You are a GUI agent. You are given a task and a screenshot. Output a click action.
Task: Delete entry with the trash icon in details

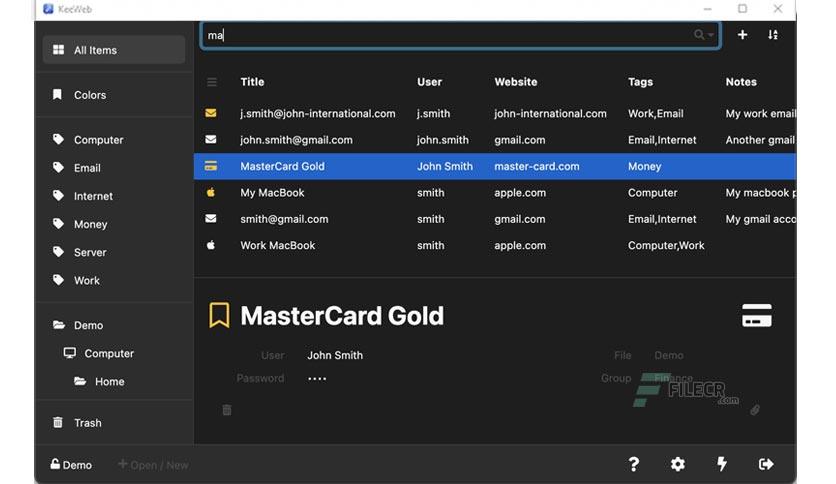click(x=227, y=410)
